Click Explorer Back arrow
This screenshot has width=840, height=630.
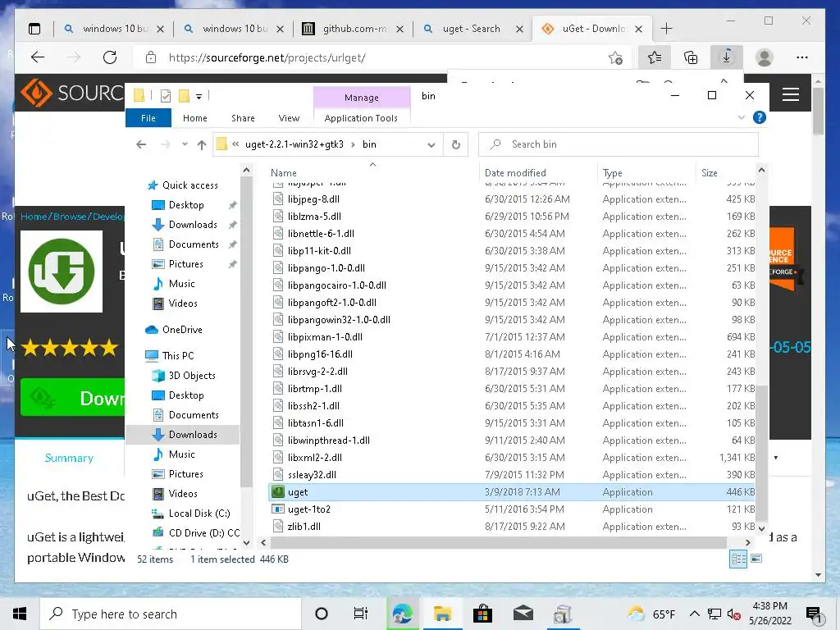(141, 144)
